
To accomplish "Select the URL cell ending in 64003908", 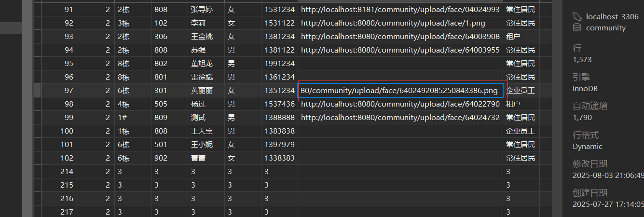I will [x=400, y=37].
